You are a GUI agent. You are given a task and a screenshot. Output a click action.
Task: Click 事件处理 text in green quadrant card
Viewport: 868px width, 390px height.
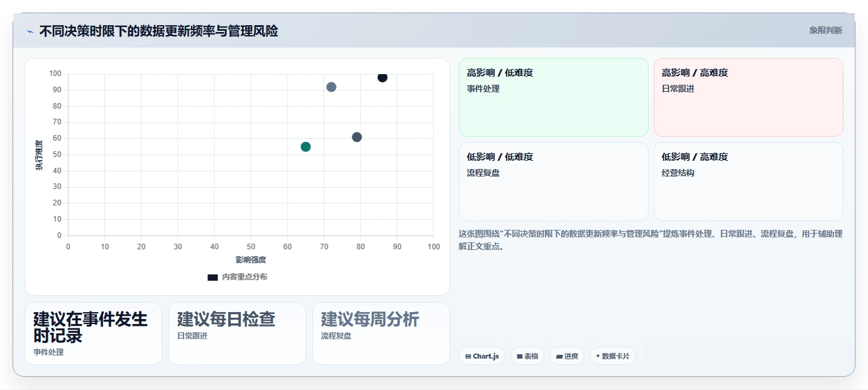tap(483, 89)
